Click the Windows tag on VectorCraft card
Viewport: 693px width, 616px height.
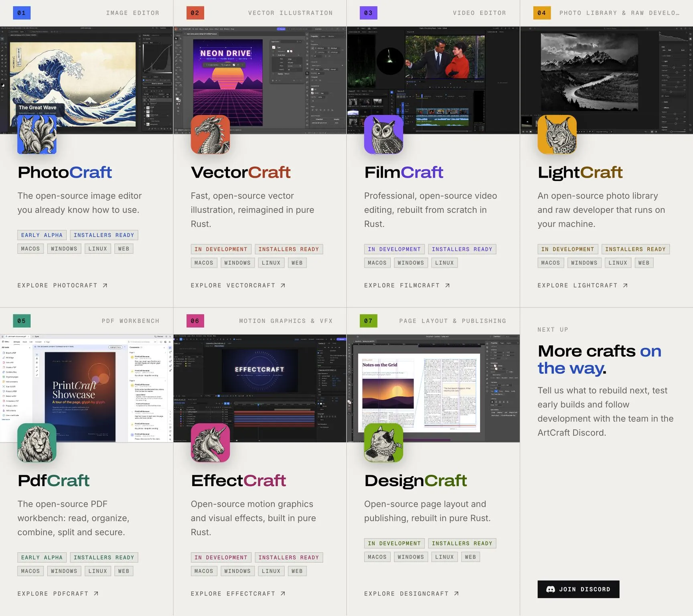[237, 263]
